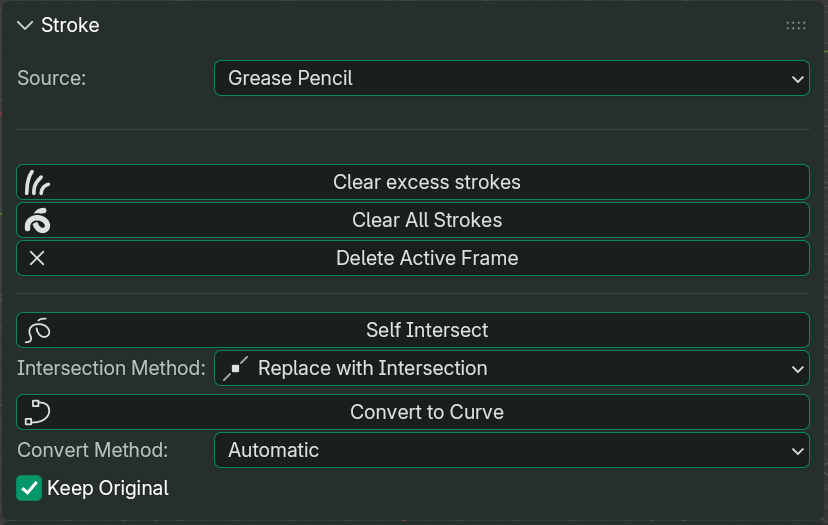Click the Self Intersect loop icon
The width and height of the screenshot is (828, 525).
pyautogui.click(x=38, y=331)
